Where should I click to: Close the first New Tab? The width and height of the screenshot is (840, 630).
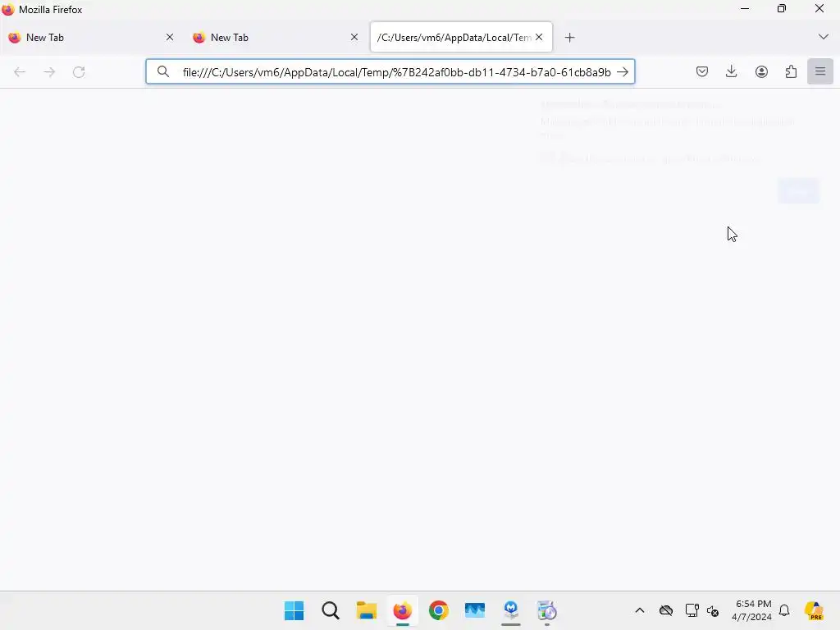(x=170, y=38)
